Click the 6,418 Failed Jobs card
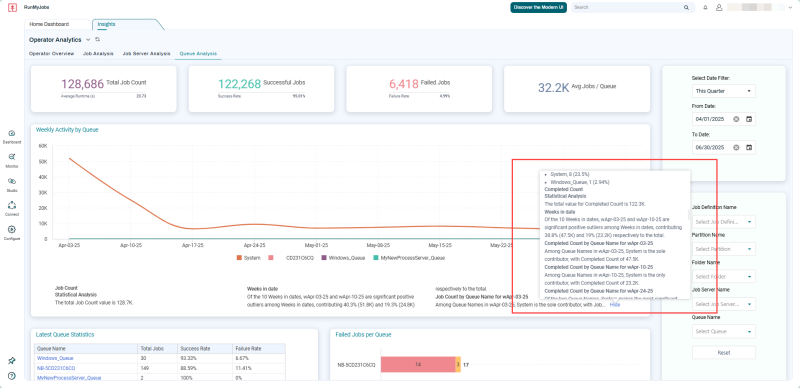The image size is (800, 388). [419, 89]
